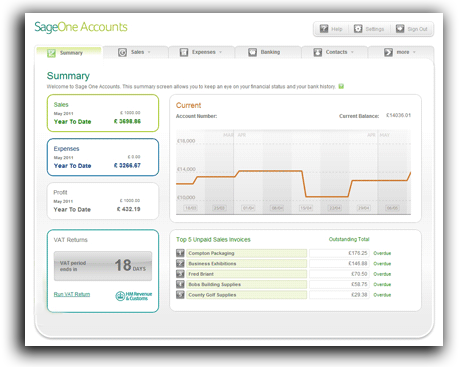Click the £29.38 outstanding amount
The image size is (466, 367).
click(x=359, y=295)
